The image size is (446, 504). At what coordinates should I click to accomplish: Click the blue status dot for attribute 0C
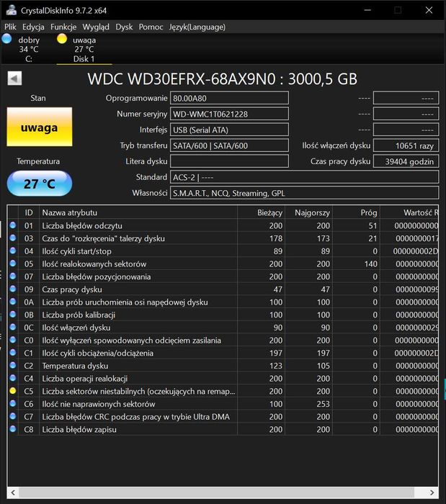pos(13,327)
